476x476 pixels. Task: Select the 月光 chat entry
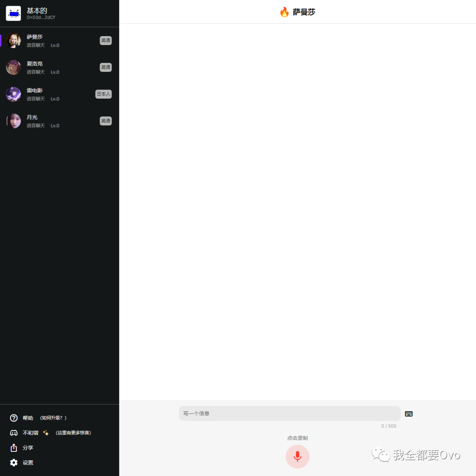coord(59,121)
